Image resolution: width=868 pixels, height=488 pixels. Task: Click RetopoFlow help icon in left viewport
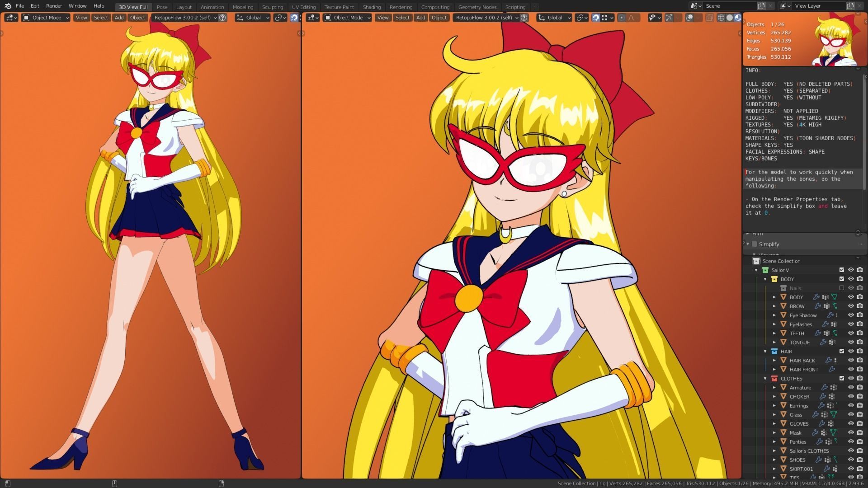pyautogui.click(x=222, y=18)
